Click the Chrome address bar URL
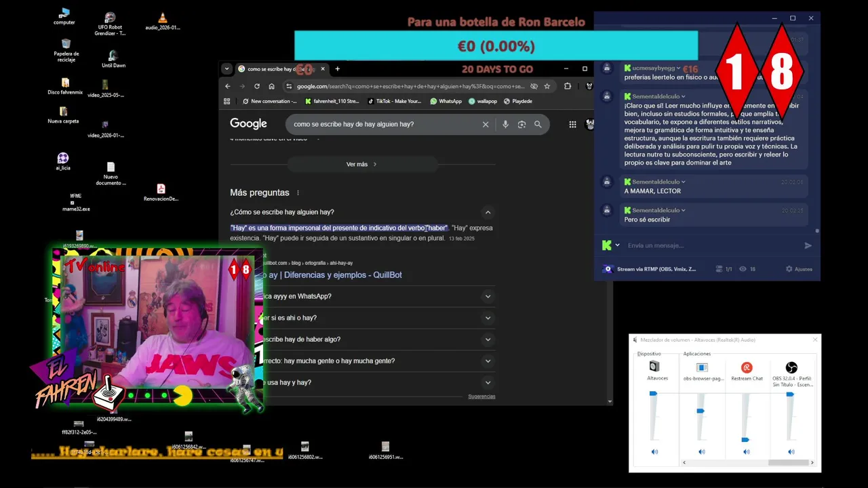 point(410,86)
